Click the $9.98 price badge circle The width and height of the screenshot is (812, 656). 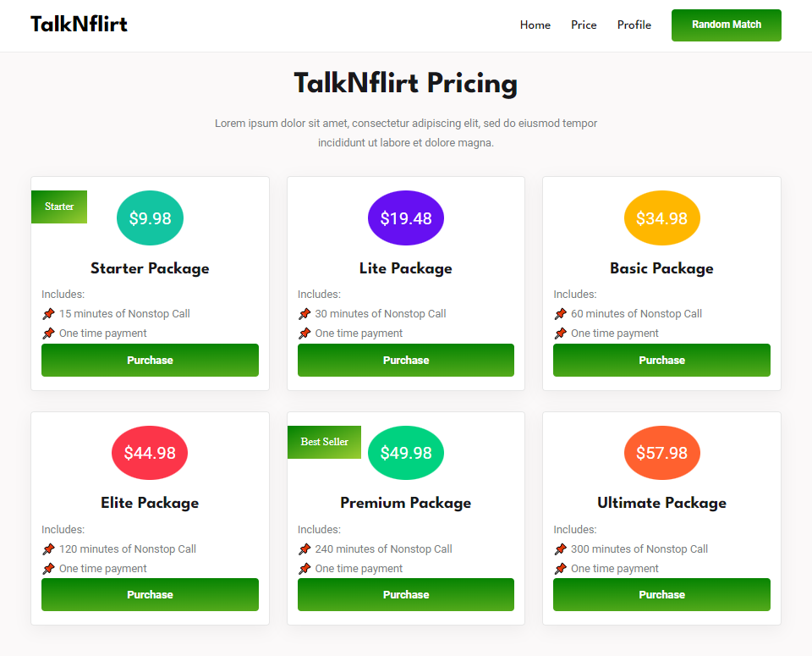coord(150,218)
